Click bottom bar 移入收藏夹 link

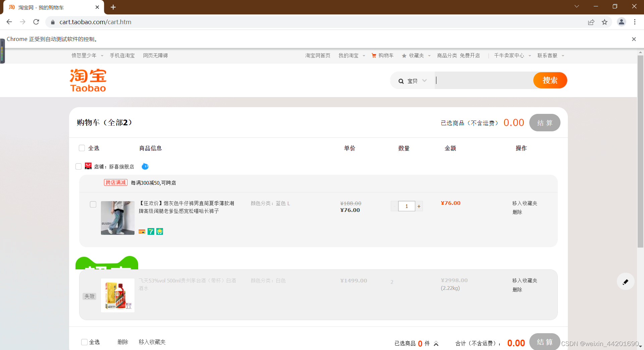pyautogui.click(x=152, y=342)
